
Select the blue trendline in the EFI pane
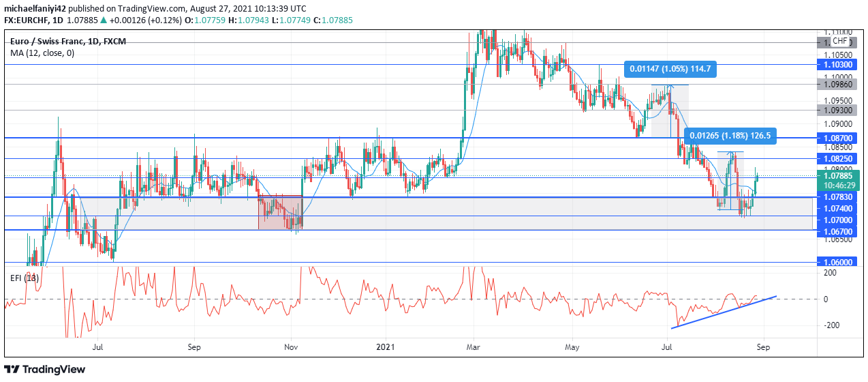(724, 312)
